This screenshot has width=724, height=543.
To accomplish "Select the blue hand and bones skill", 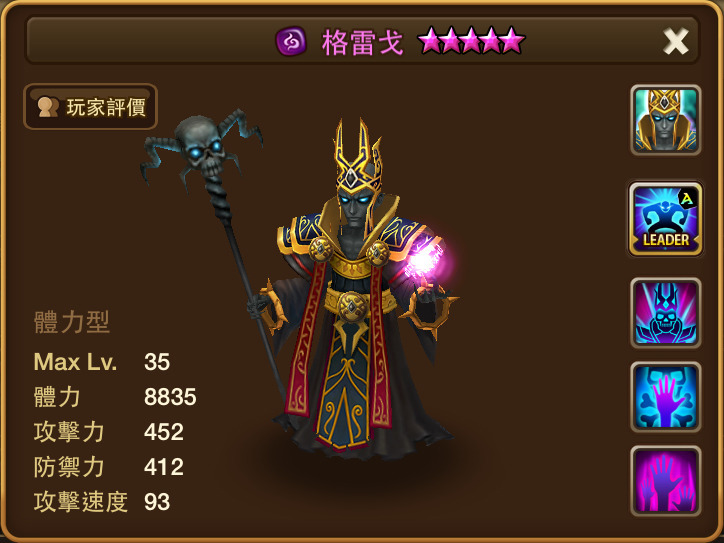I will 665,397.
